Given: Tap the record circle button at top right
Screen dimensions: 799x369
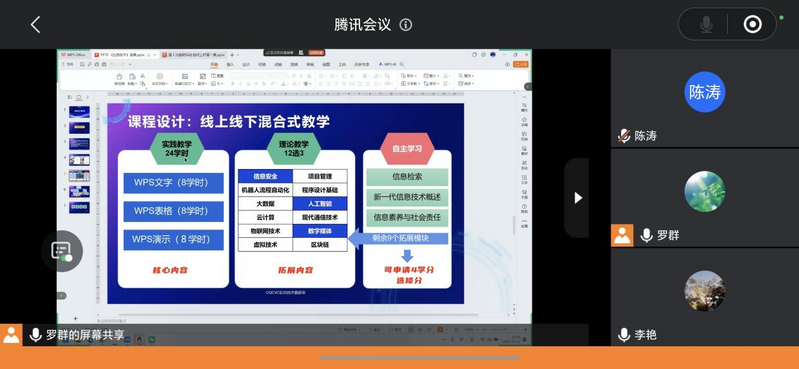Looking at the screenshot, I should coord(753,24).
